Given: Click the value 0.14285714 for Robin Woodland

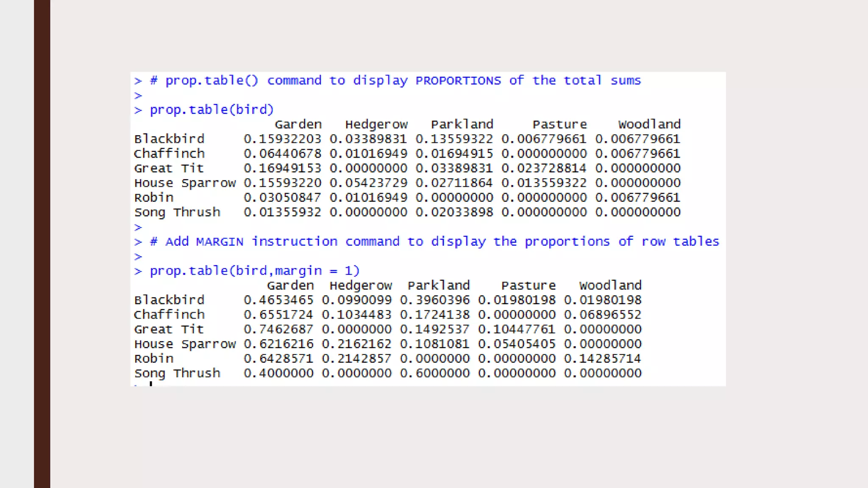Looking at the screenshot, I should pyautogui.click(x=602, y=358).
